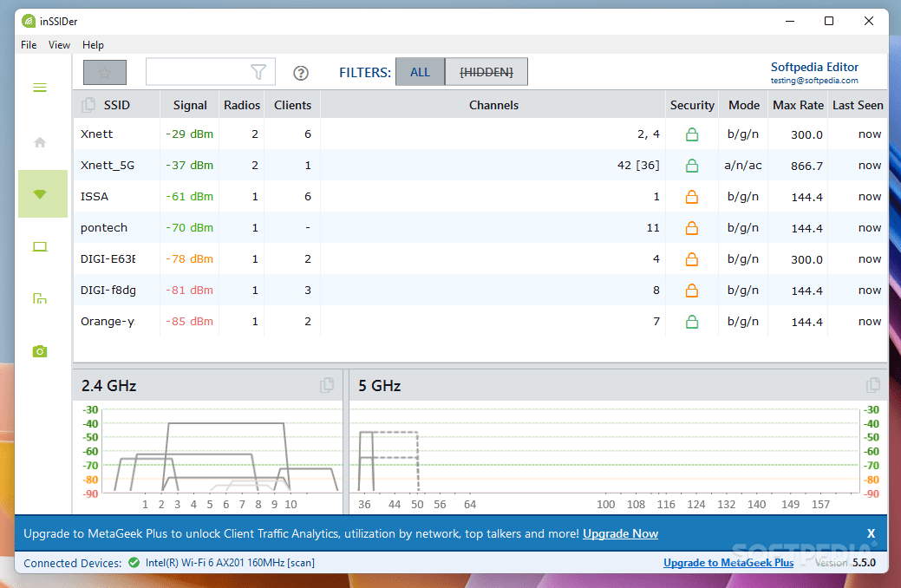Sort by Security column header
The image size is (901, 588).
[x=692, y=105]
